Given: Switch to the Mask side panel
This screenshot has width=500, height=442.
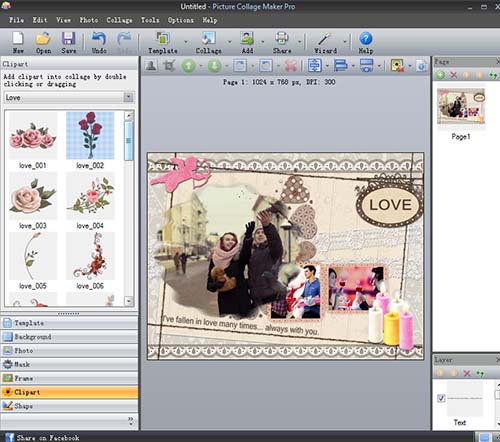Looking at the screenshot, I should click(x=69, y=364).
